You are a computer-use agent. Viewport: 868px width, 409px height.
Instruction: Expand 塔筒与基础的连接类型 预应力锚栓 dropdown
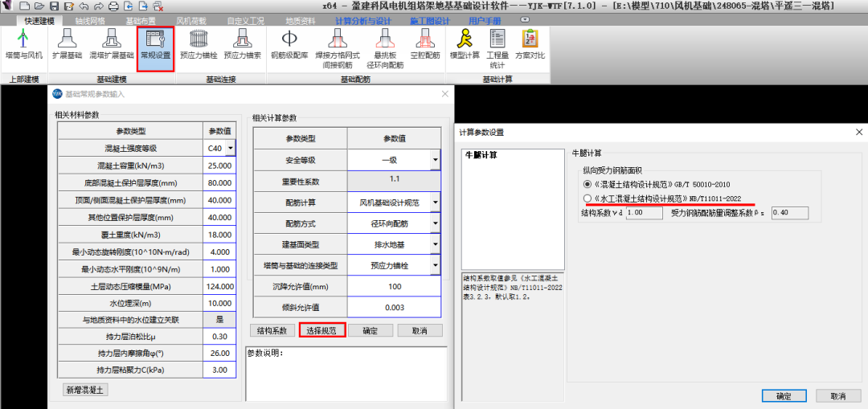click(436, 266)
